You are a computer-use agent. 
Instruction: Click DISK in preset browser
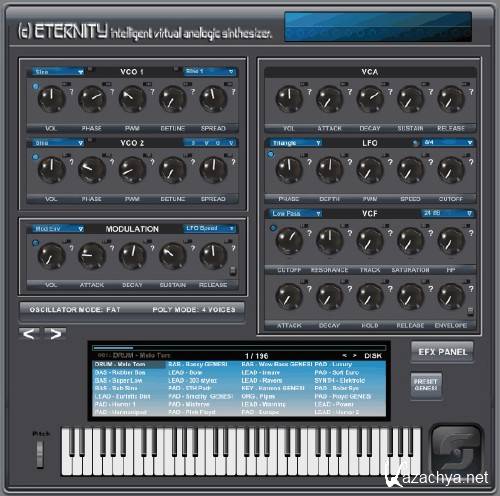(373, 356)
